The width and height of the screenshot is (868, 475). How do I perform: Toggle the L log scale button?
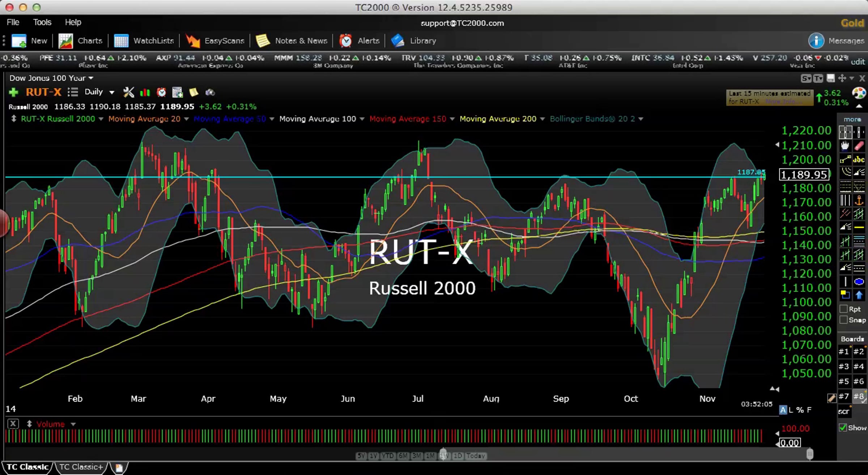[x=791, y=410]
